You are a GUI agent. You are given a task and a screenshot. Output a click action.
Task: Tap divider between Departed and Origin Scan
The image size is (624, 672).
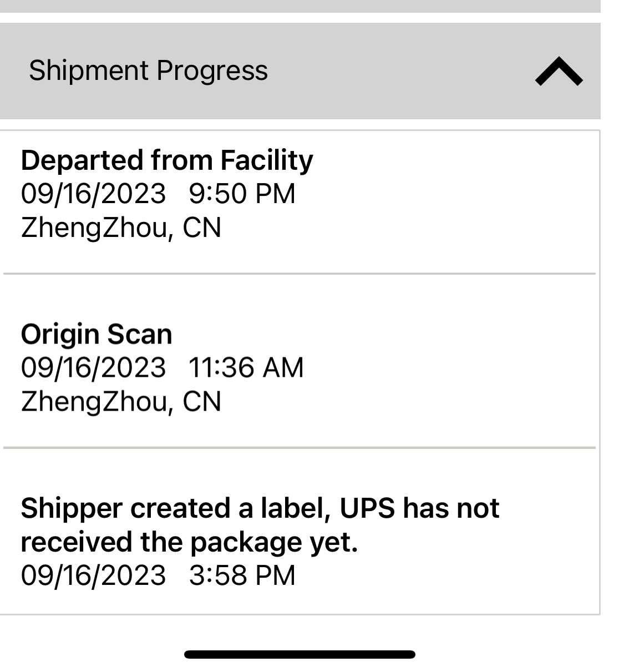click(300, 274)
